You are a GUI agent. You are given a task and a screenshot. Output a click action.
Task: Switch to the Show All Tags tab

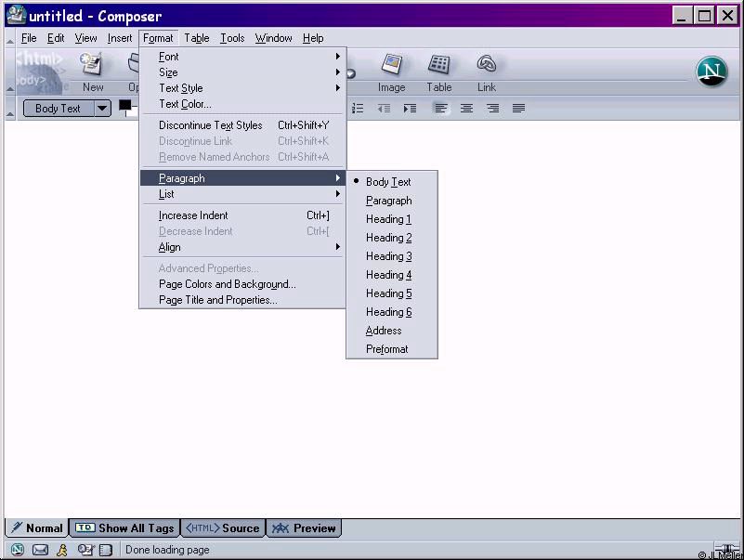point(124,527)
